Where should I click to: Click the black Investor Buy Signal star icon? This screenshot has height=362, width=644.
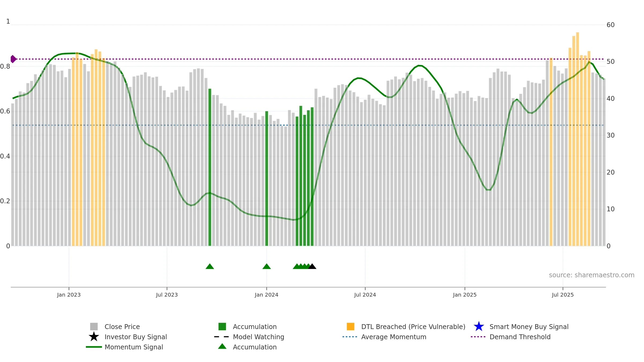click(94, 337)
